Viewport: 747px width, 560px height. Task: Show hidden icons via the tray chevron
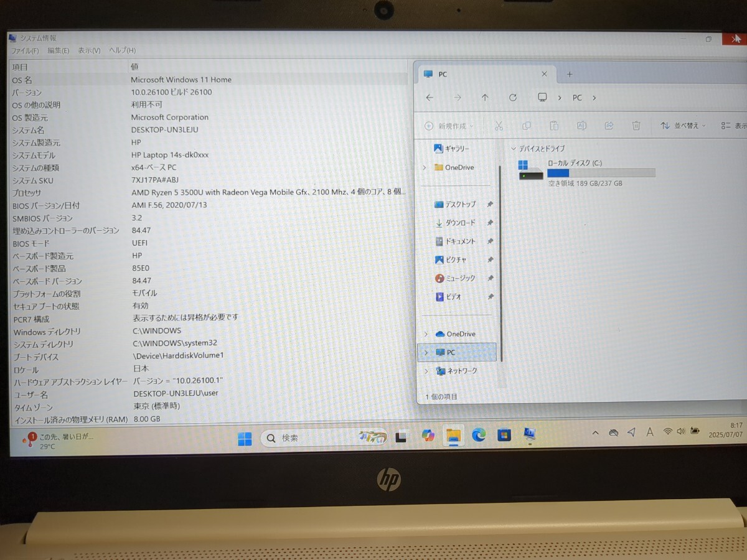coord(595,433)
